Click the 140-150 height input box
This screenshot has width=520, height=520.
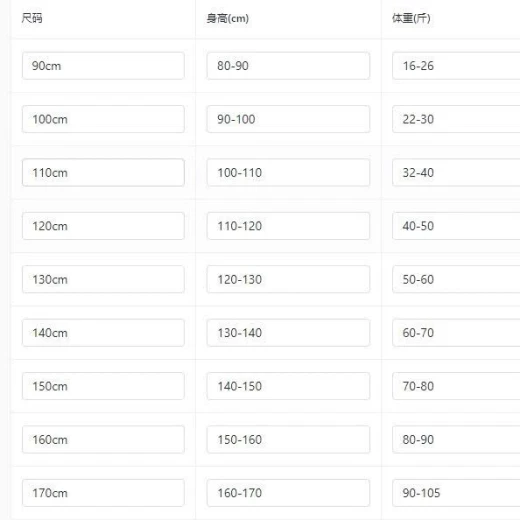point(288,386)
